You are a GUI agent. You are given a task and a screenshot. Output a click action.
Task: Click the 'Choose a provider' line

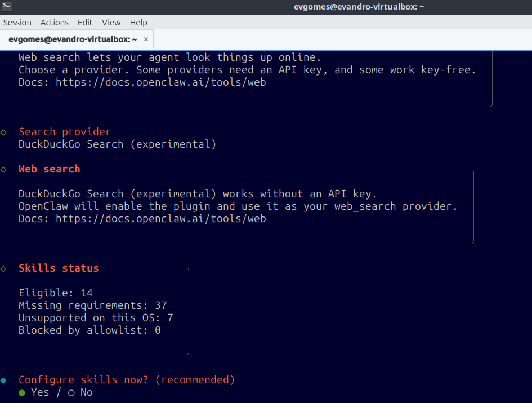coord(247,70)
